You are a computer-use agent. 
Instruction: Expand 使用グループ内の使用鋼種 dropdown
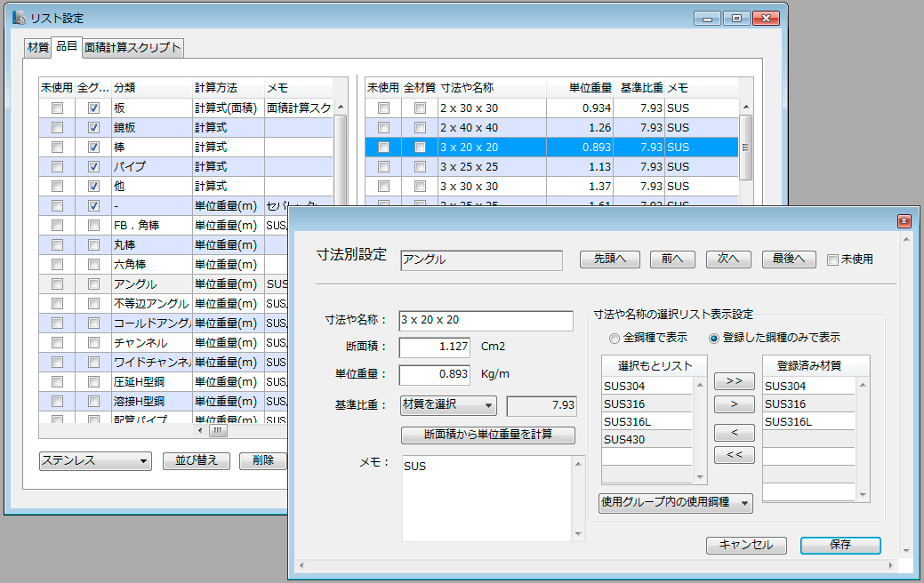[x=676, y=503]
